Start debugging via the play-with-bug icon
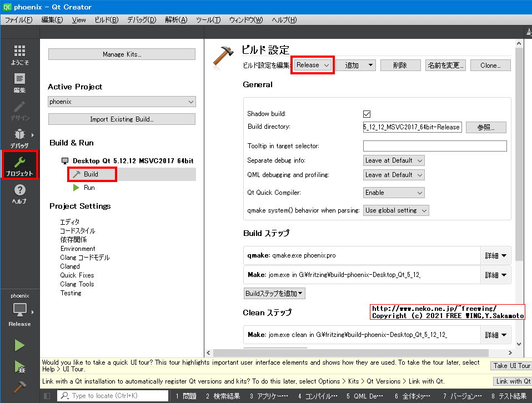532x403 pixels. click(x=19, y=367)
